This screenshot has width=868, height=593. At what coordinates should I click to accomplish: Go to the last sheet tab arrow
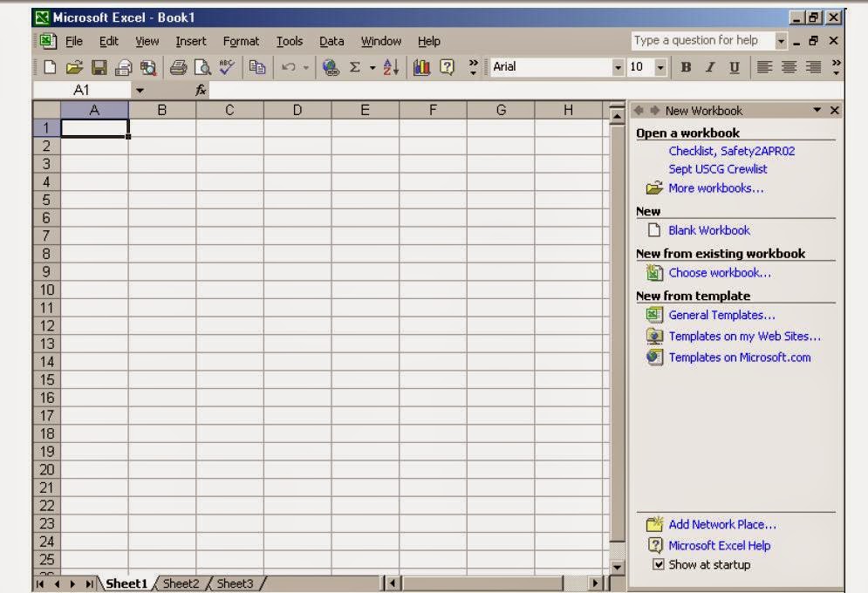[89, 583]
